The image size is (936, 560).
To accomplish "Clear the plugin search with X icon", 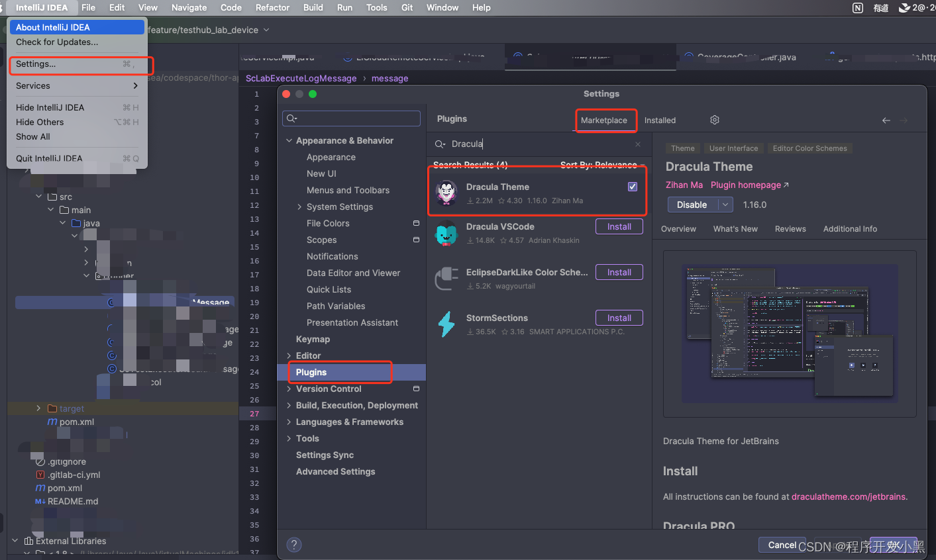I will tap(638, 144).
